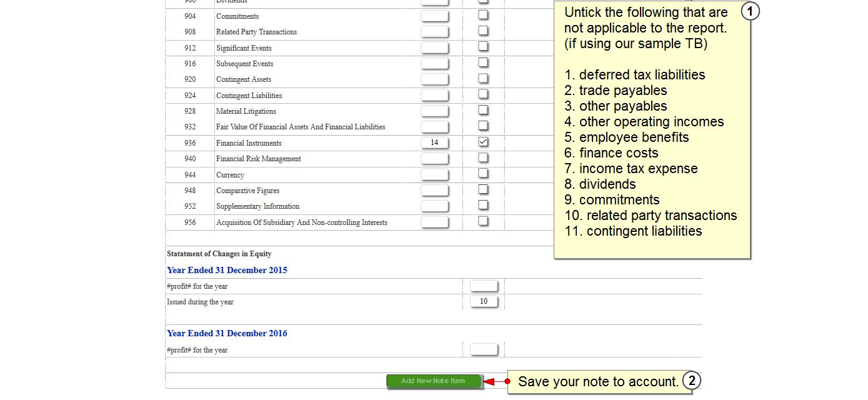Untick the Financial Instruments checkbox

483,142
